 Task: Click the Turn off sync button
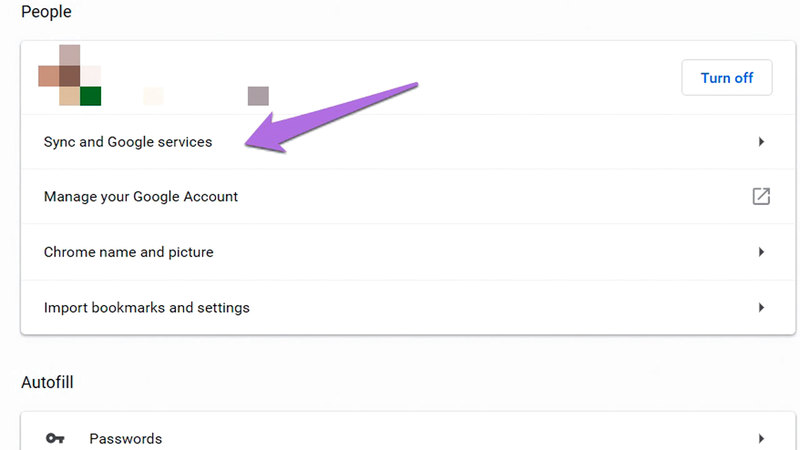pyautogui.click(x=726, y=78)
